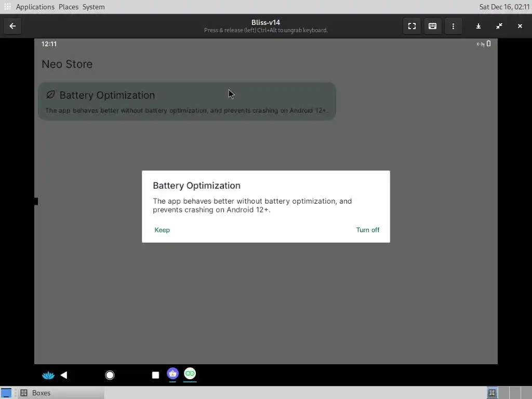Click the Battery Optimization card behind the dialog
Screen dimensions: 532x399
[187, 101]
